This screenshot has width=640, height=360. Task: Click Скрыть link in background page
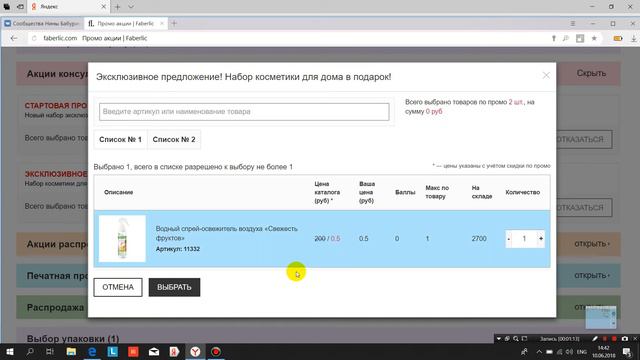pos(591,73)
